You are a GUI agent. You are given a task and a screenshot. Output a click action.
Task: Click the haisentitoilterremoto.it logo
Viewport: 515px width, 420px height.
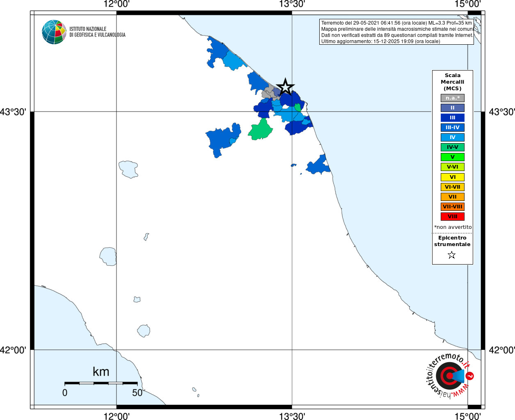(450, 376)
